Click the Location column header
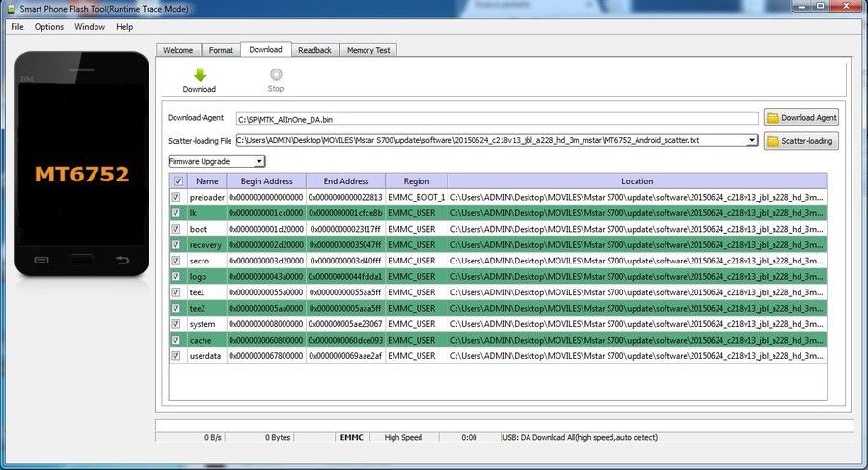Viewport: 868px width, 470px height. click(x=637, y=181)
